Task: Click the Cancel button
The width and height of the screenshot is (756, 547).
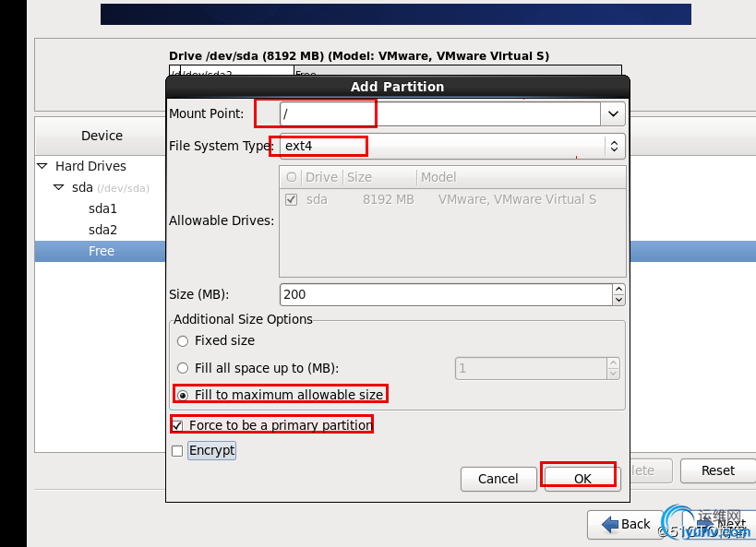Action: pyautogui.click(x=498, y=479)
